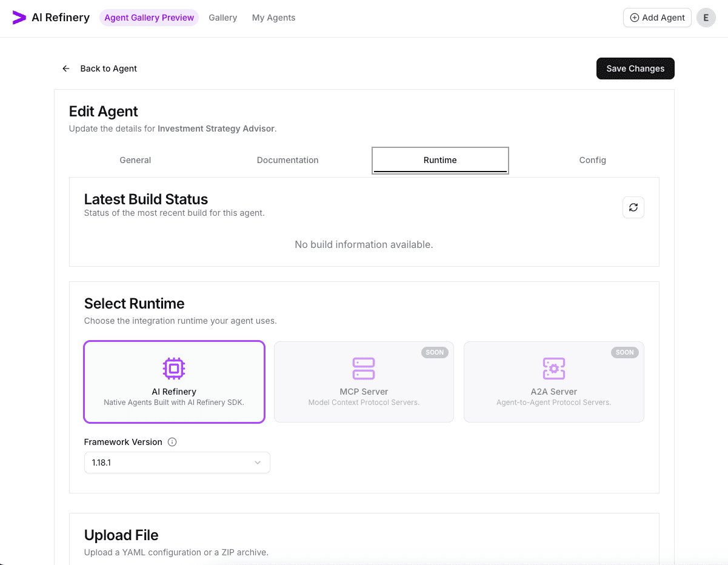Open the user avatar E menu

pos(706,18)
